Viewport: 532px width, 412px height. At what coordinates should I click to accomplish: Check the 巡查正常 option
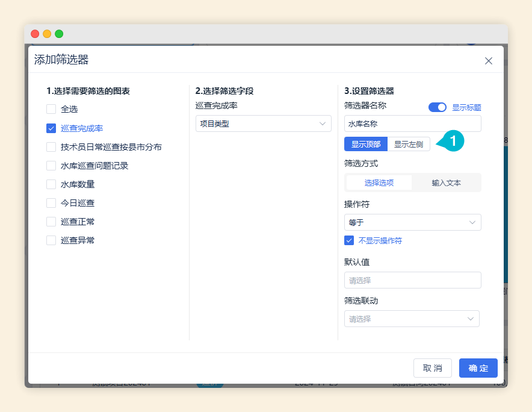[51, 222]
